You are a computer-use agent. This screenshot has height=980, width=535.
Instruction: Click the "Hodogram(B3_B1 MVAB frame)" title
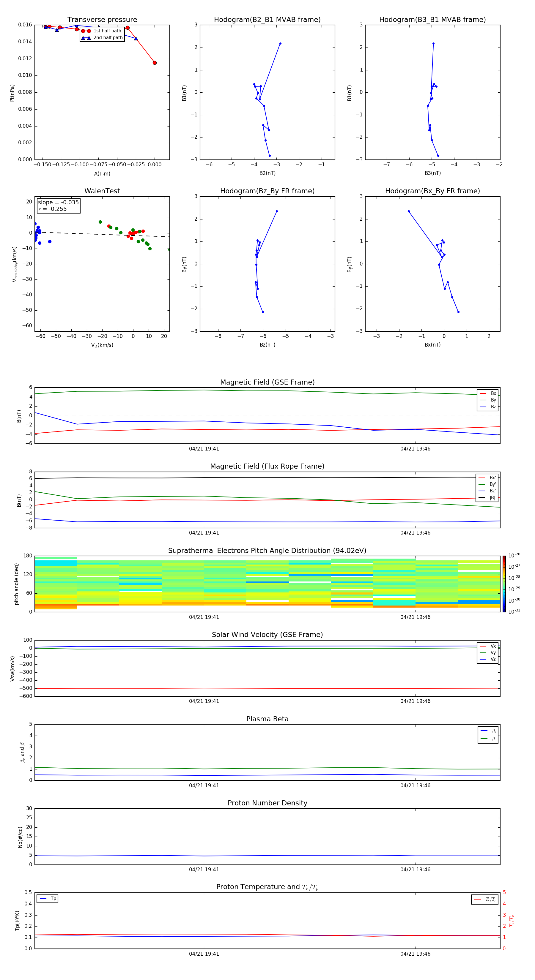[x=432, y=20]
